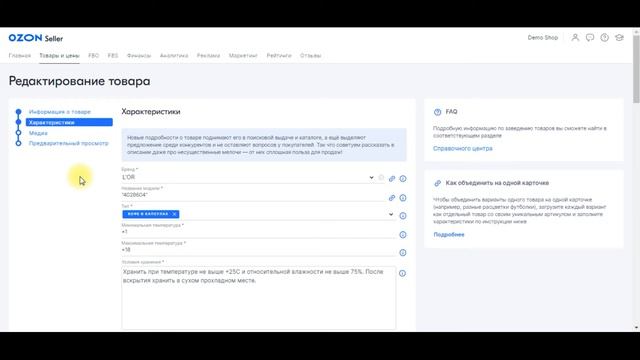Click the Demo Shop account name
This screenshot has height=360, width=640.
pyautogui.click(x=542, y=38)
